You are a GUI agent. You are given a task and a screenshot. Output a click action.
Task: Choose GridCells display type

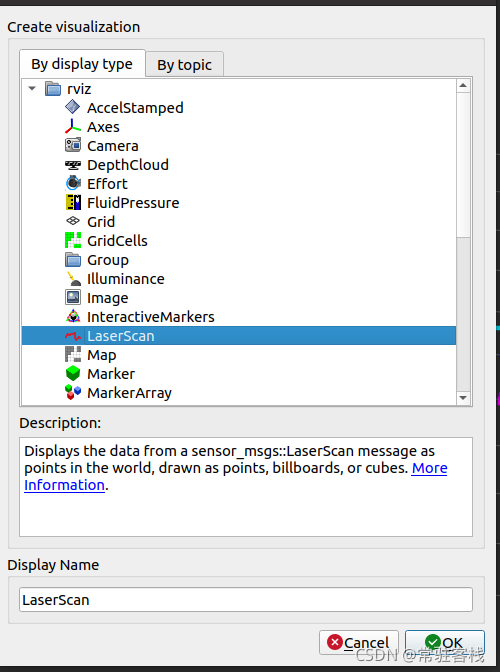[117, 241]
